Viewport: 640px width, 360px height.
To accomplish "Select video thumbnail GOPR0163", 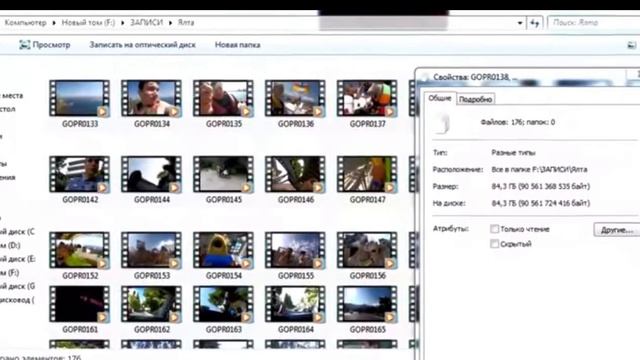I will click(x=223, y=304).
